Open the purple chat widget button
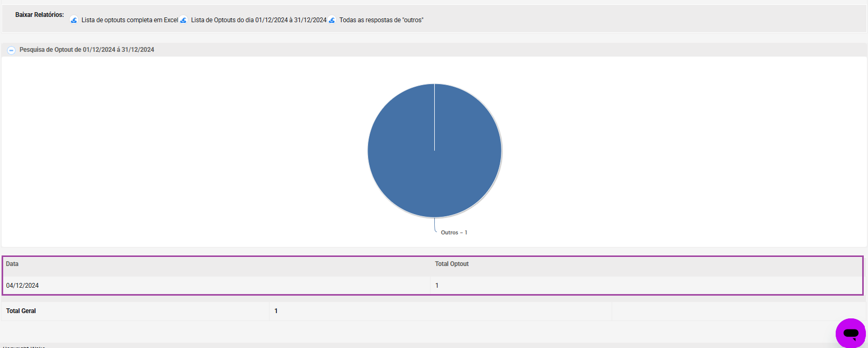Viewport: 868px width, 348px height. pyautogui.click(x=851, y=333)
